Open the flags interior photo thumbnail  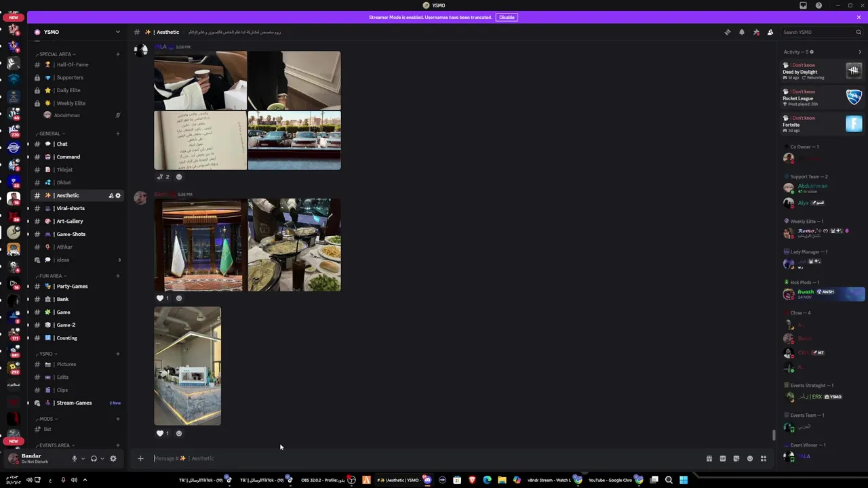(x=200, y=245)
